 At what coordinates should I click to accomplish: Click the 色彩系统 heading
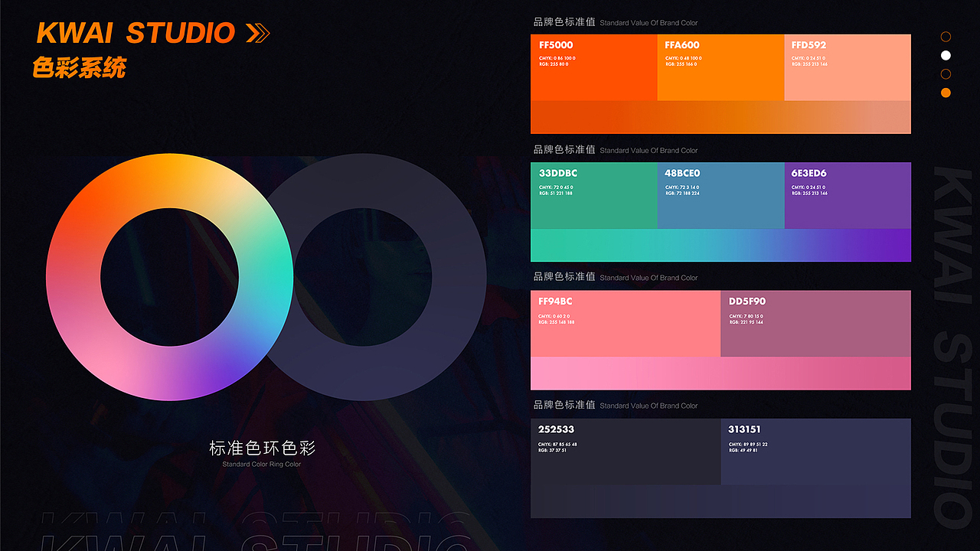[79, 68]
